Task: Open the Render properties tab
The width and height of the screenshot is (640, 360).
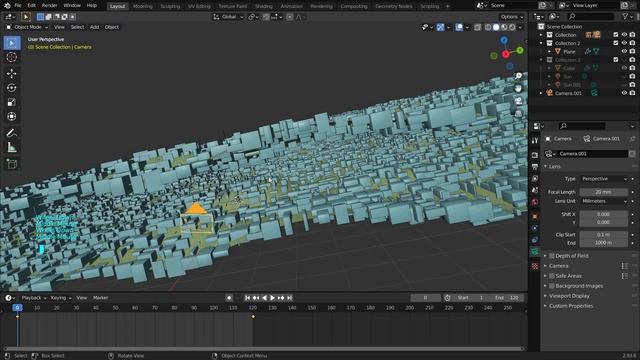Action: 535,155
